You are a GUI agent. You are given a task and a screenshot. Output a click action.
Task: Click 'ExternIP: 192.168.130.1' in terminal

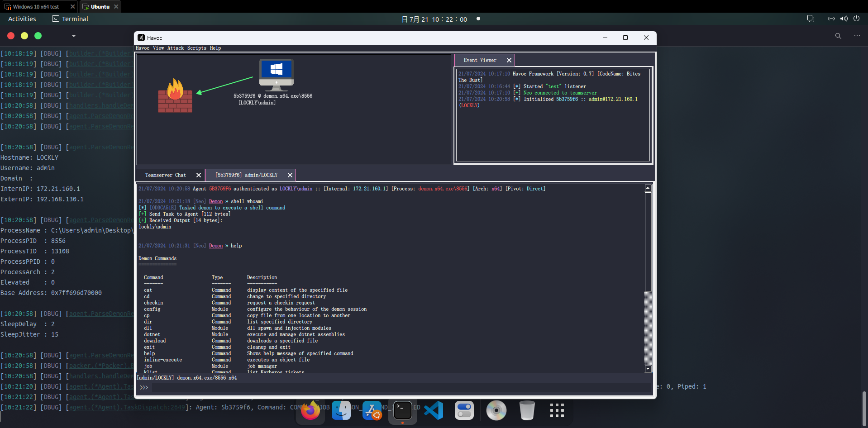pyautogui.click(x=42, y=199)
